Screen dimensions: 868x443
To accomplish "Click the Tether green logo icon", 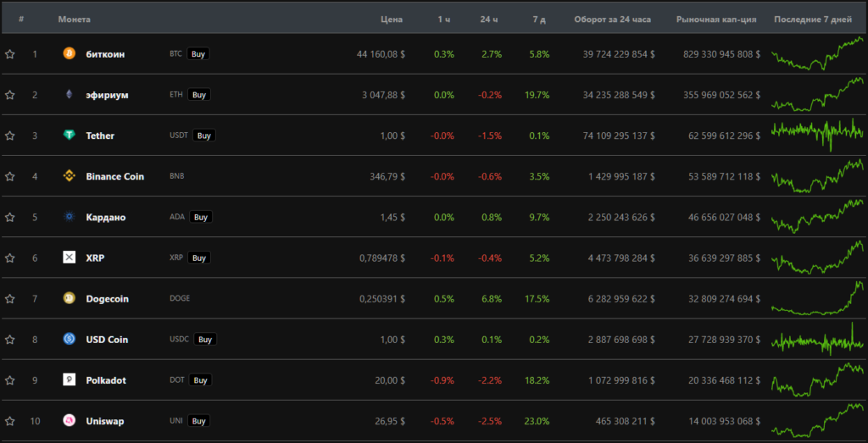I will pyautogui.click(x=69, y=136).
